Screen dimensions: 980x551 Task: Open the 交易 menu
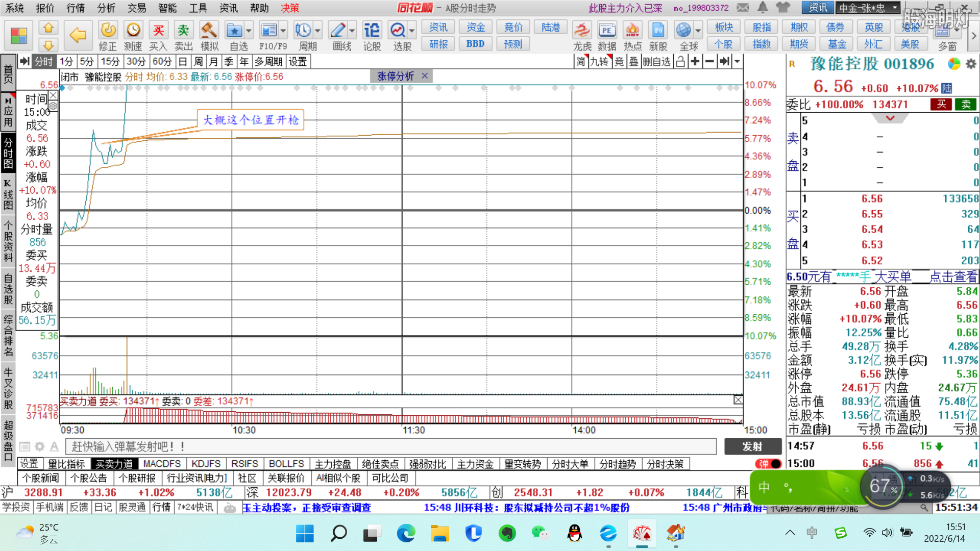[x=137, y=8]
